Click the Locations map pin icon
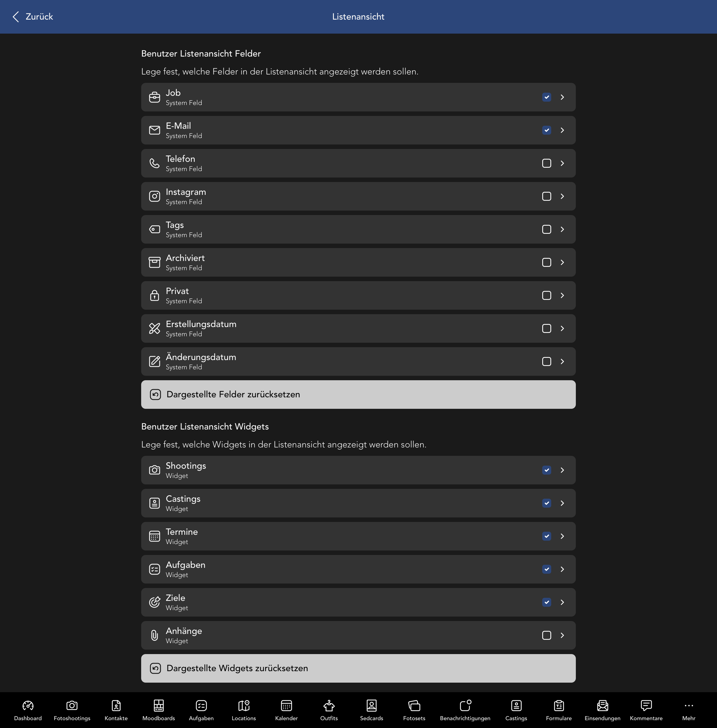Image resolution: width=717 pixels, height=728 pixels. (243, 706)
